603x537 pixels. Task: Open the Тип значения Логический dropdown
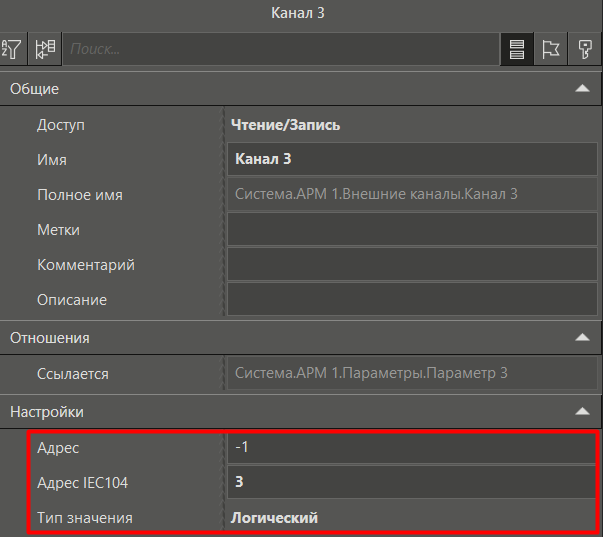point(412,518)
